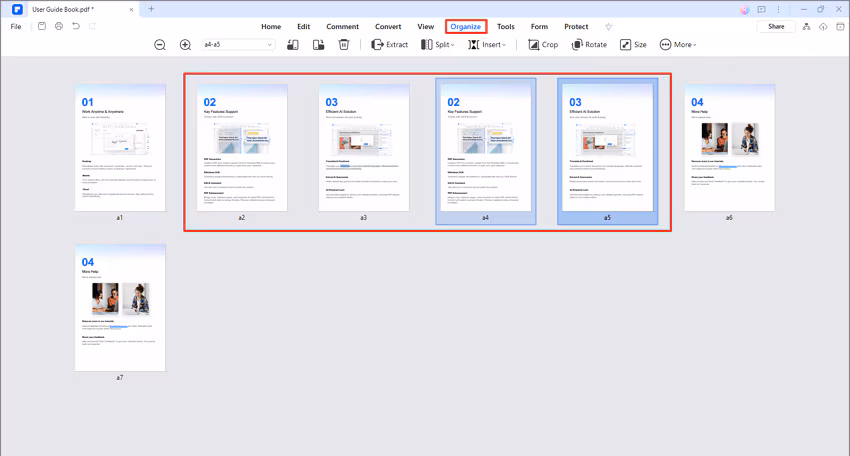Select page thumbnail a7
Viewport: 850px width, 456px height.
120,307
